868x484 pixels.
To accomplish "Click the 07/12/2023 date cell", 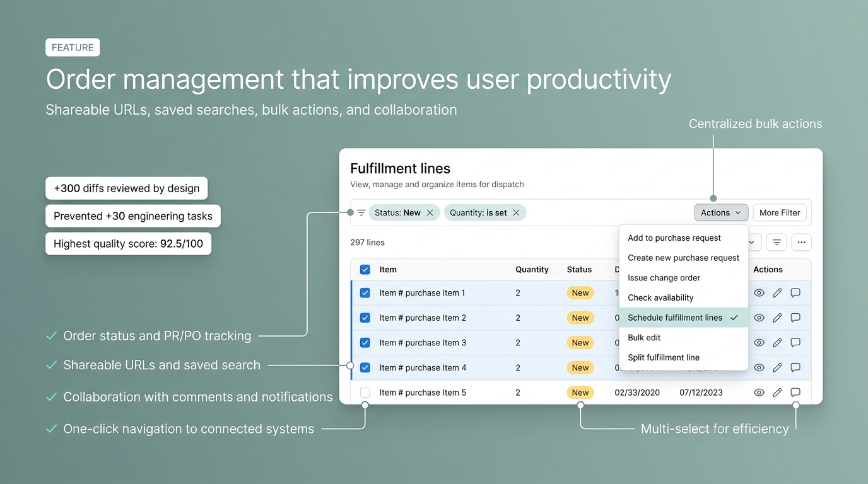I will tap(701, 393).
